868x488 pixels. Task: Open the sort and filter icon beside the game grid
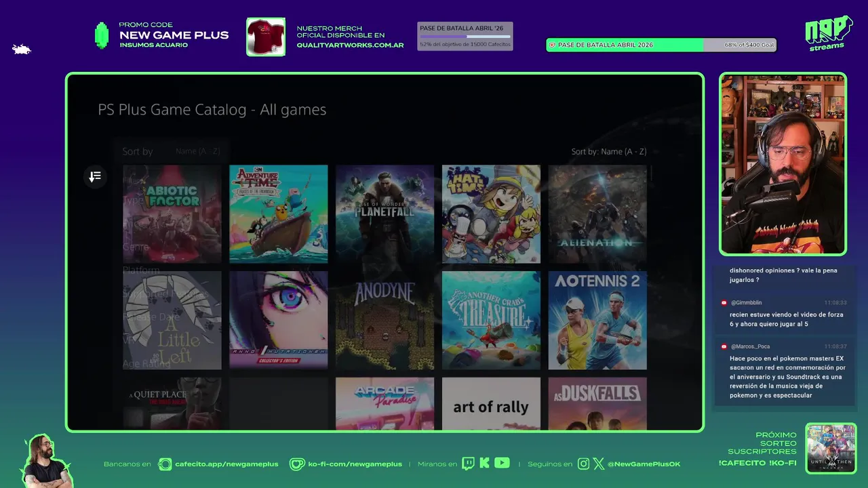(x=95, y=177)
